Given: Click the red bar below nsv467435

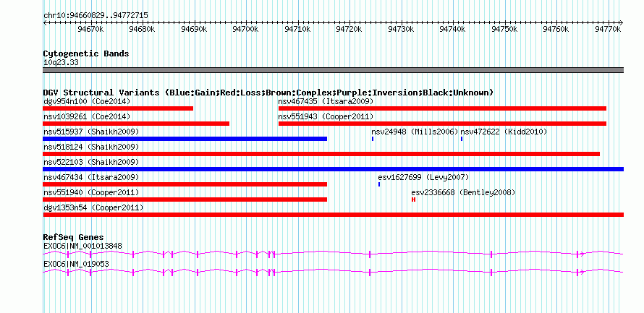Looking at the screenshot, I should pyautogui.click(x=442, y=108).
